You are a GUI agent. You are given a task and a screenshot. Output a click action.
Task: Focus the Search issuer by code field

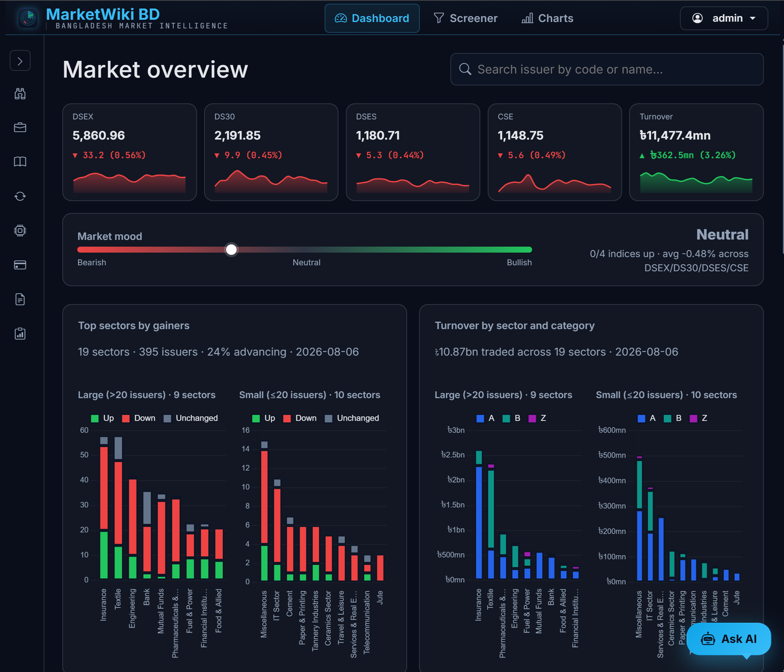[x=606, y=69]
